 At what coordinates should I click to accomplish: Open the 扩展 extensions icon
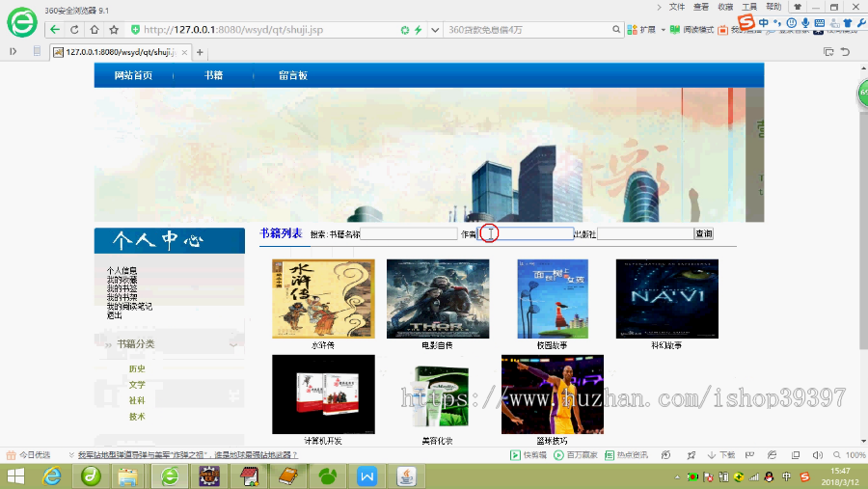point(632,30)
